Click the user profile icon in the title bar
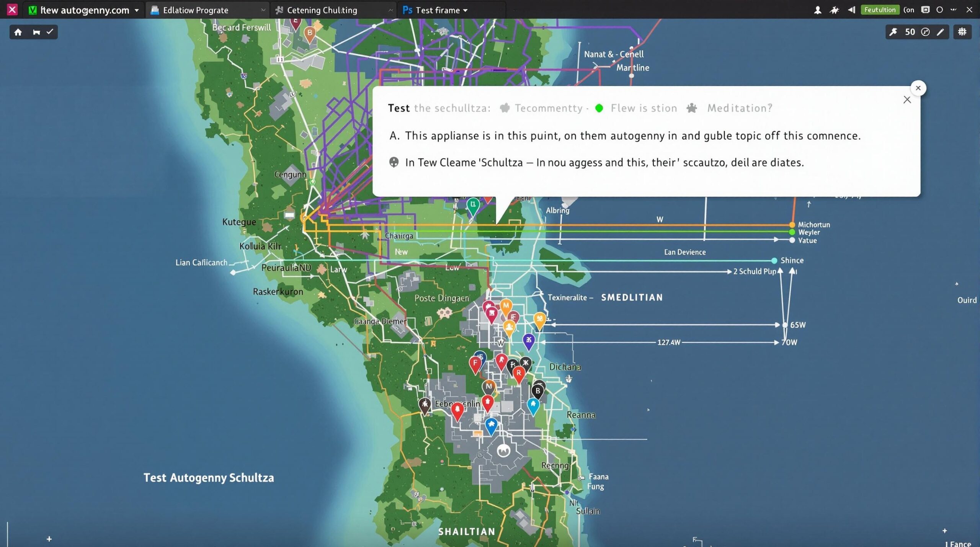The width and height of the screenshot is (980, 547). 817,10
